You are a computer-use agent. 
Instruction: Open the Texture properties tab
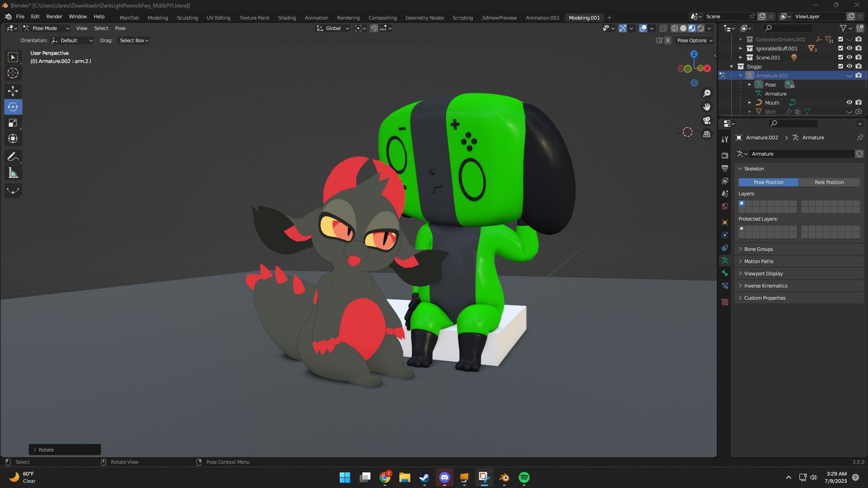725,302
